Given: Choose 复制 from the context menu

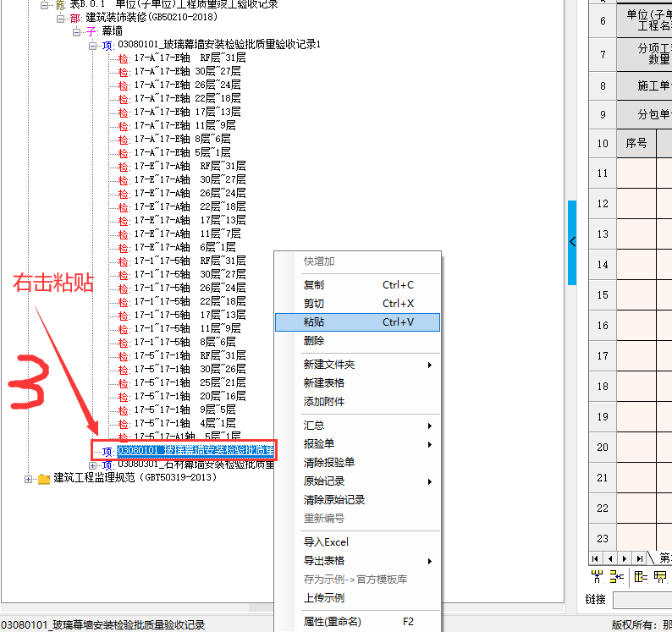Looking at the screenshot, I should 314,285.
